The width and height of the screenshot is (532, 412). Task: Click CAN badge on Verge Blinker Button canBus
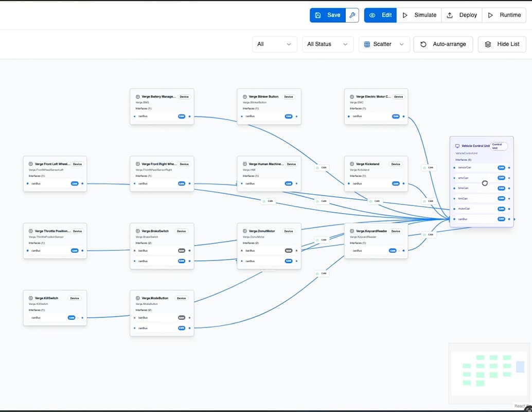(x=289, y=116)
